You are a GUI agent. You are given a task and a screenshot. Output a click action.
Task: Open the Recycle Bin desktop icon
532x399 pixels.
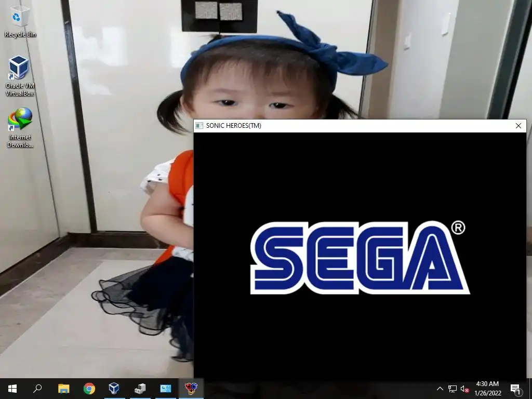pos(20,21)
